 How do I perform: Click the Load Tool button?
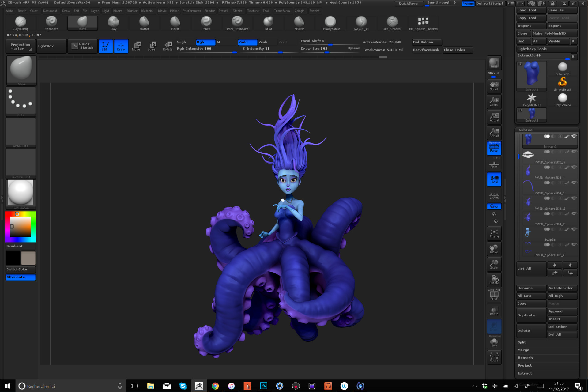(531, 10)
